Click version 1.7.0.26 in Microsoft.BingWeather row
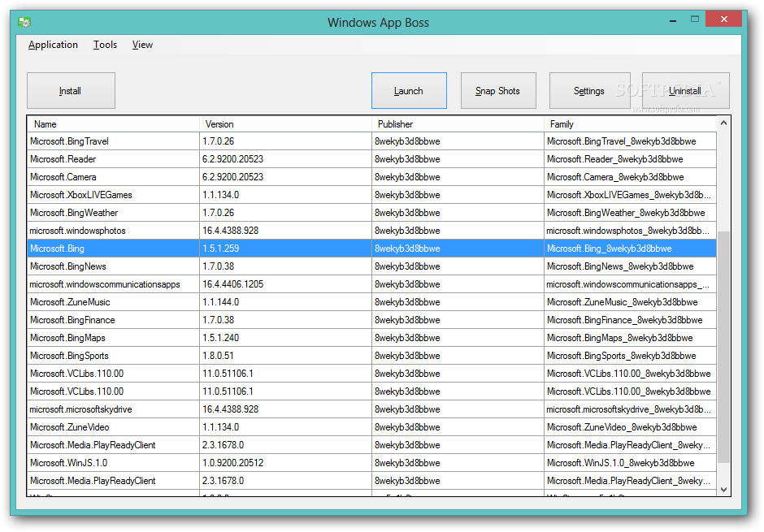 pyautogui.click(x=285, y=213)
